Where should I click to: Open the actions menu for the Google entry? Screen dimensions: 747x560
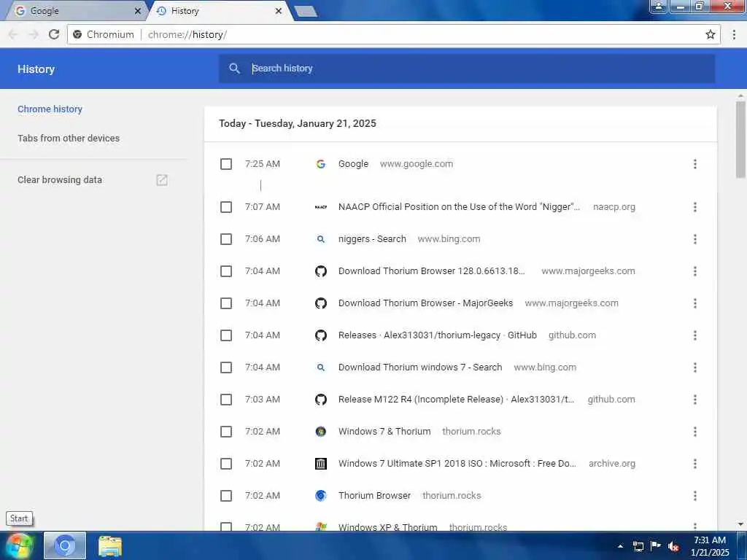coord(695,164)
